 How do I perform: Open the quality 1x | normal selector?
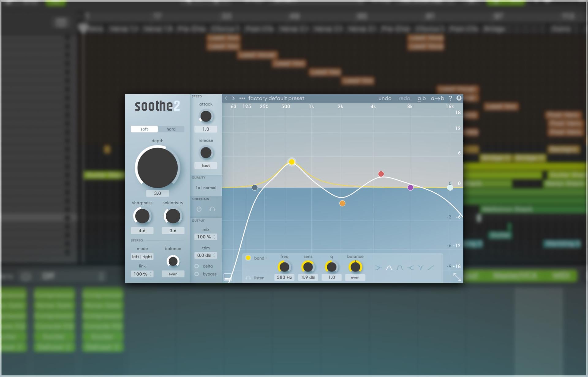[x=206, y=188]
